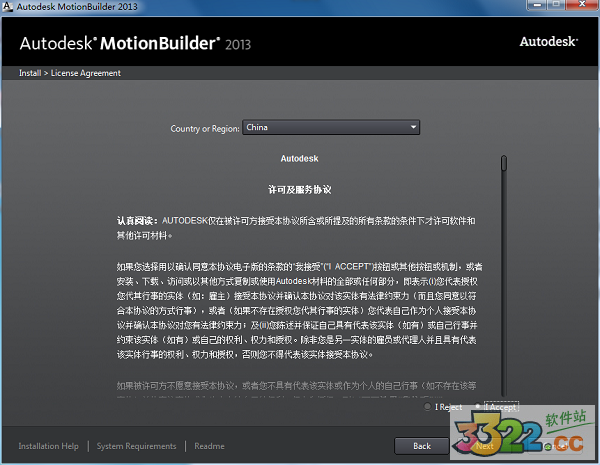The image size is (600, 465).
Task: Open the Country or Region dropdown
Action: pyautogui.click(x=331, y=127)
